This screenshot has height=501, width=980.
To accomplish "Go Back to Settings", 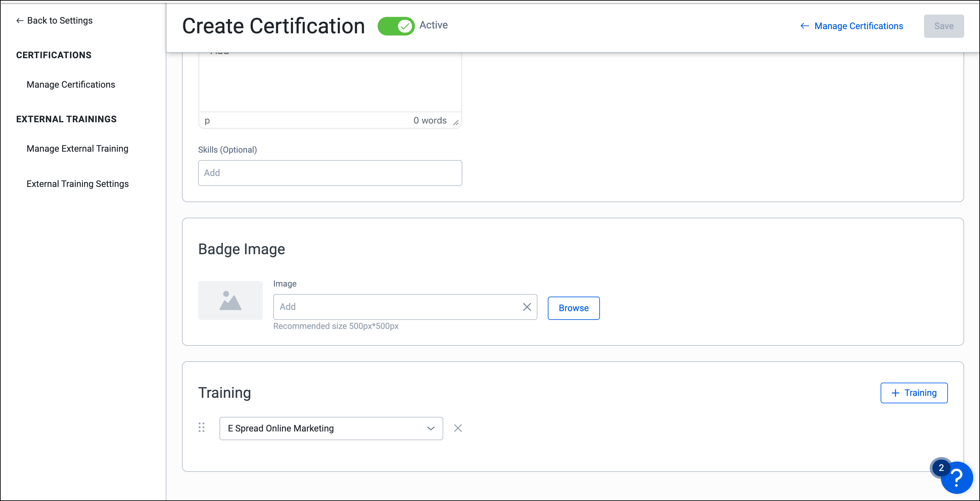I will (x=54, y=20).
